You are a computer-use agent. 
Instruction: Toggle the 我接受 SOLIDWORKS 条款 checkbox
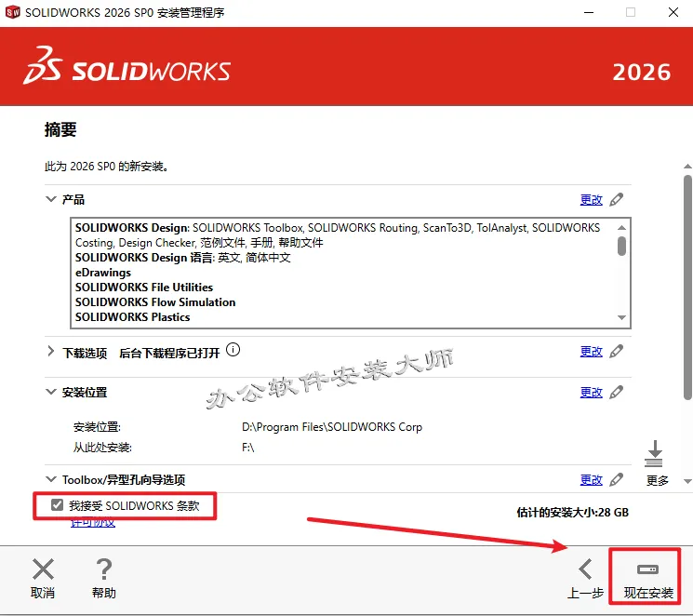pos(57,505)
